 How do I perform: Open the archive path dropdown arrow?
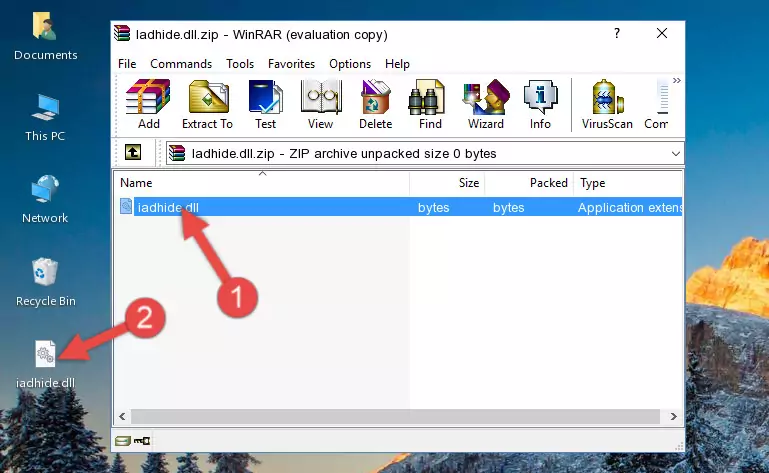[675, 154]
